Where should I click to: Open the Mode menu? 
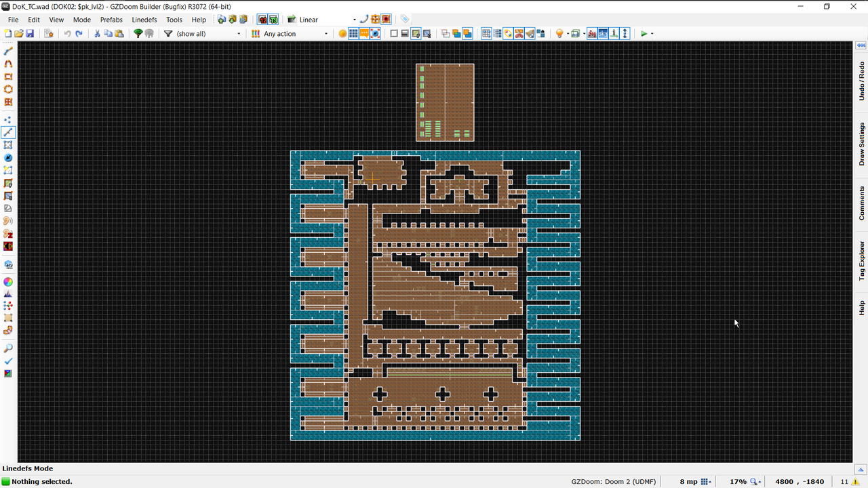pyautogui.click(x=82, y=20)
